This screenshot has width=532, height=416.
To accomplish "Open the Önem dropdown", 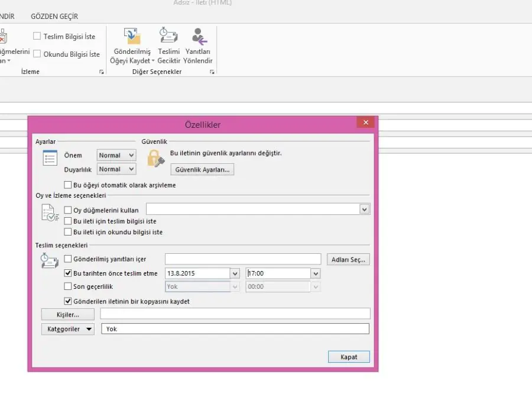I will point(128,155).
